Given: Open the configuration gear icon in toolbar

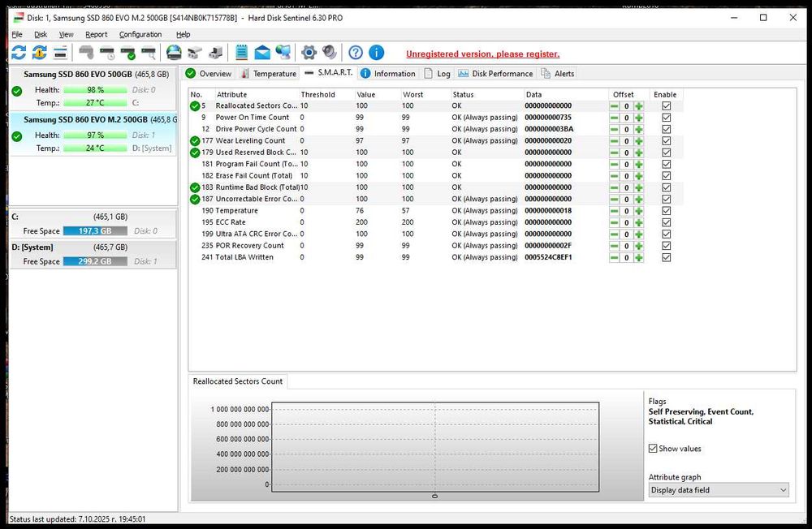Looking at the screenshot, I should pos(309,53).
